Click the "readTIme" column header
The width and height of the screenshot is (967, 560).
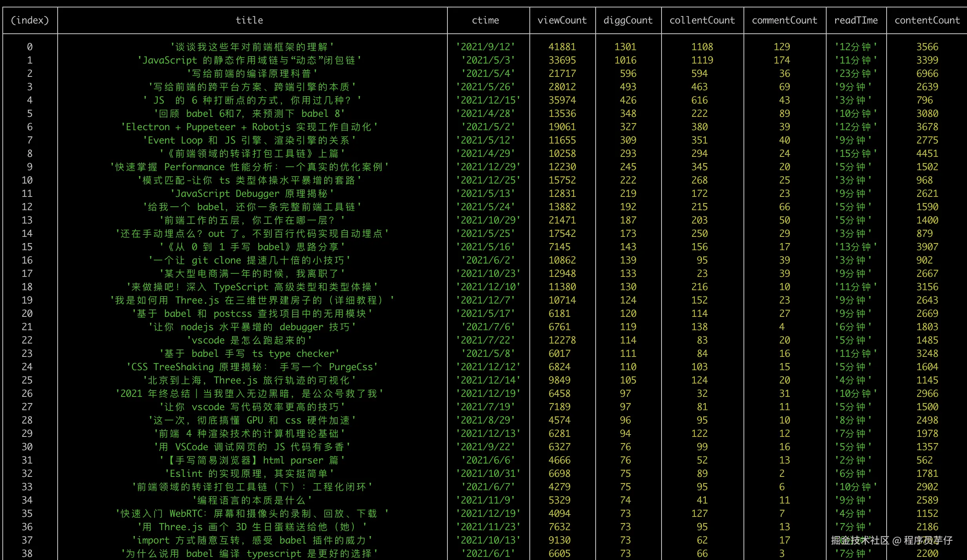tap(856, 20)
